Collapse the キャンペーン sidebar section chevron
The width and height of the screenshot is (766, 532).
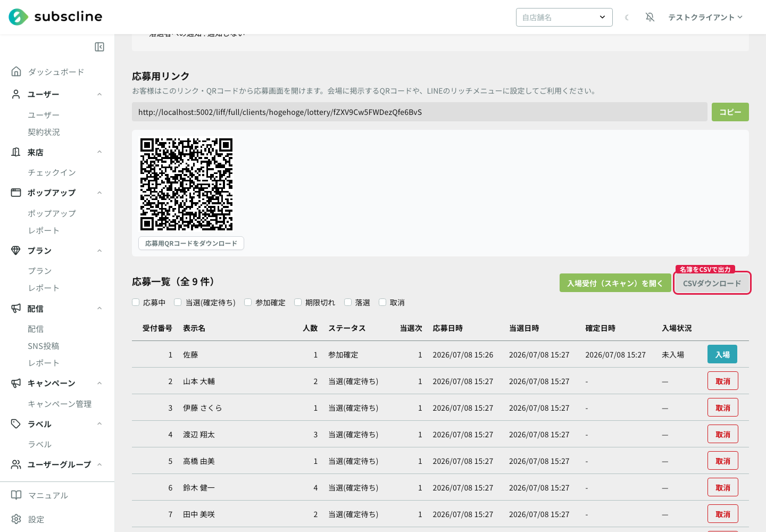[x=99, y=383]
